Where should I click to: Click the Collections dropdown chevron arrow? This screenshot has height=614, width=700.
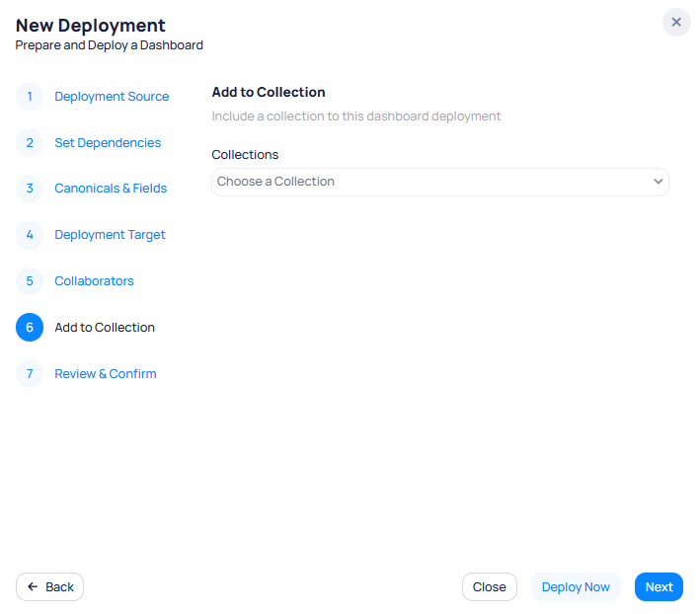[659, 182]
